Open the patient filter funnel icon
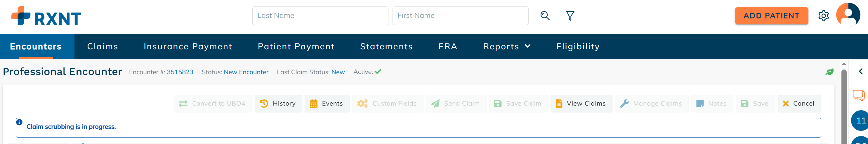Viewport: 868px width, 144px height. point(570,16)
